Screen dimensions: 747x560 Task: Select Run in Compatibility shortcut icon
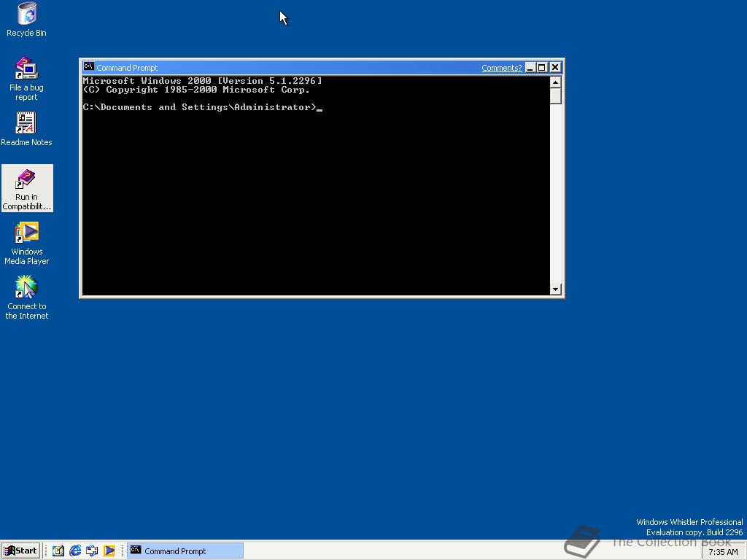(x=27, y=189)
